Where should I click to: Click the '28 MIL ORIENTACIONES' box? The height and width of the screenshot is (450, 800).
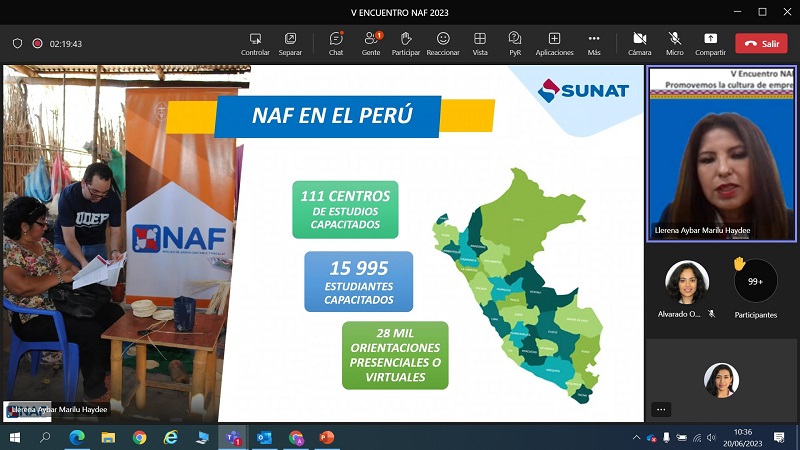(395, 355)
